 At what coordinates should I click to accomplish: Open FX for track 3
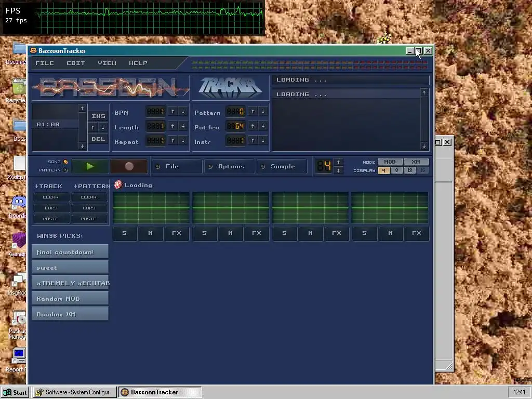pyautogui.click(x=337, y=233)
